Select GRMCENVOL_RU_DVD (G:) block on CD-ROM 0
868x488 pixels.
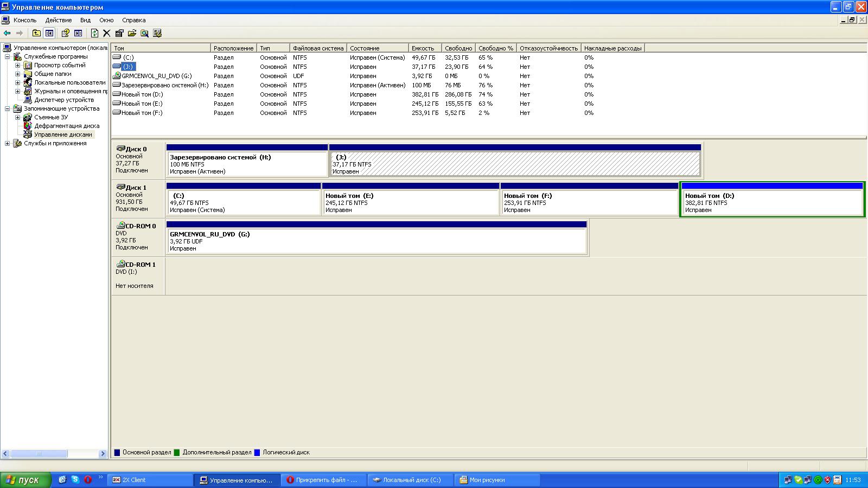[x=376, y=237]
